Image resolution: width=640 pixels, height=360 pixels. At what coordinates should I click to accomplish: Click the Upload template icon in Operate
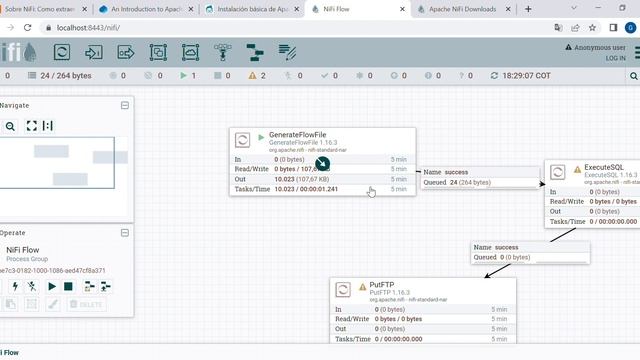[106, 286]
